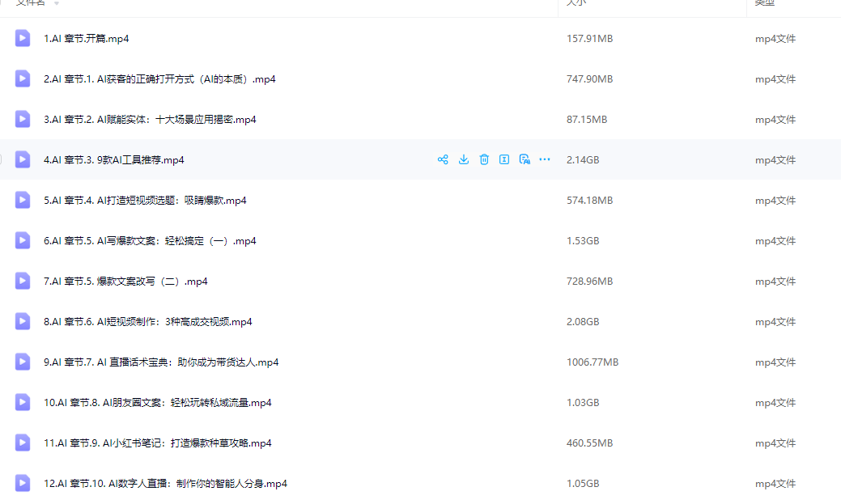Click the 1006.77MB size cell
The image size is (841, 504).
[x=593, y=362]
